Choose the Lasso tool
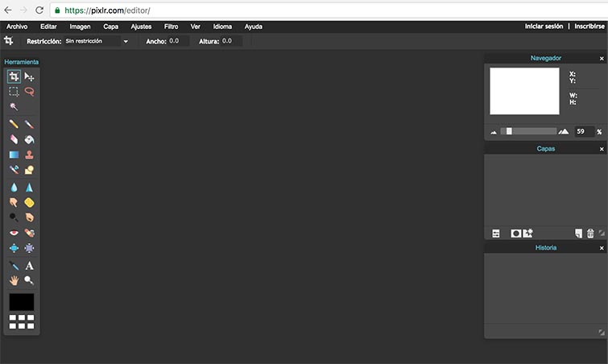Screen dimensions: 608x364 tap(29, 92)
